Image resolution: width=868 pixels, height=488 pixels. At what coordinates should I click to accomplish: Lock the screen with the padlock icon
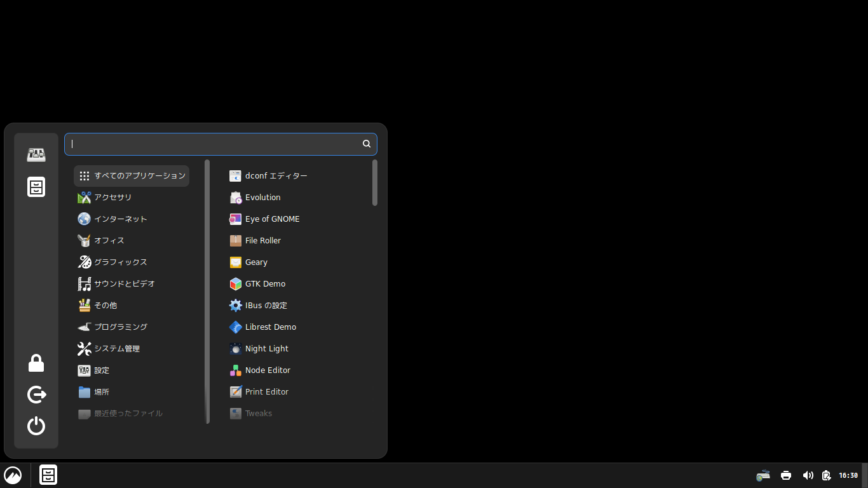[x=36, y=363]
